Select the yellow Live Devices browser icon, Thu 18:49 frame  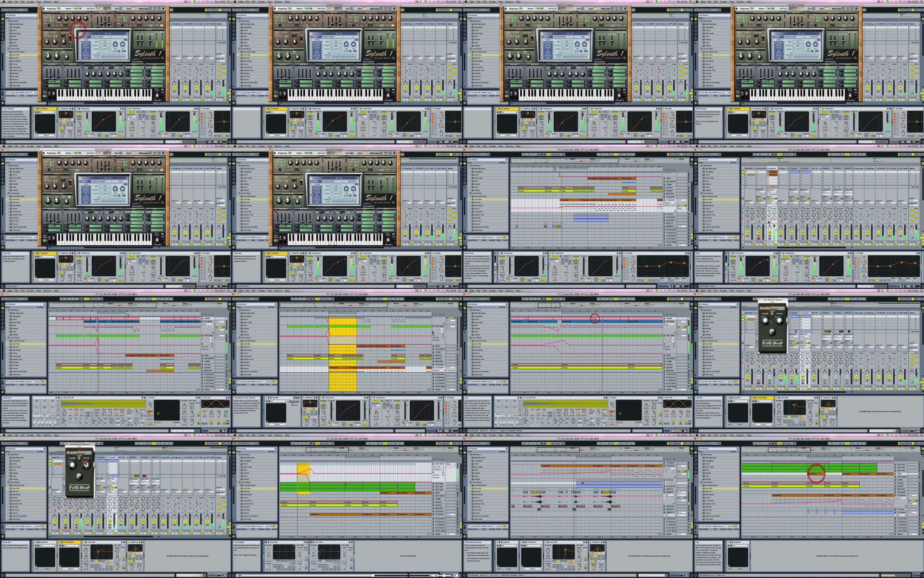tap(2, 19)
